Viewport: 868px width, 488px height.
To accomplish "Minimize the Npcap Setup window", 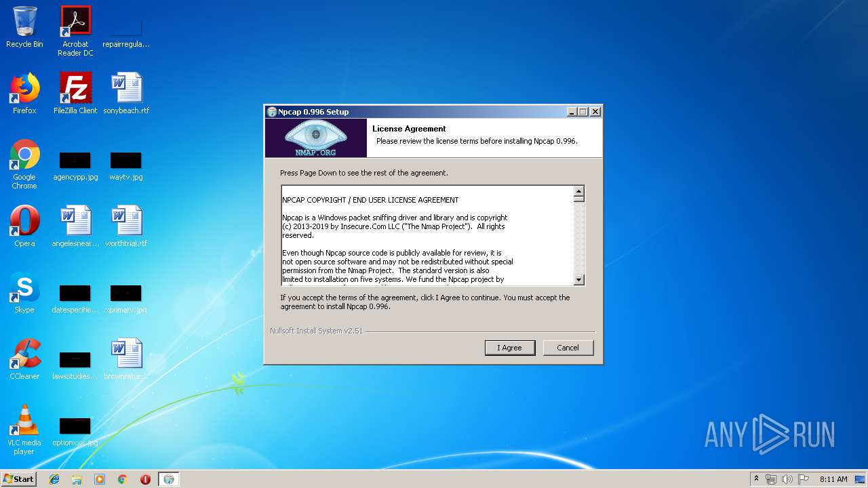I will pyautogui.click(x=571, y=112).
